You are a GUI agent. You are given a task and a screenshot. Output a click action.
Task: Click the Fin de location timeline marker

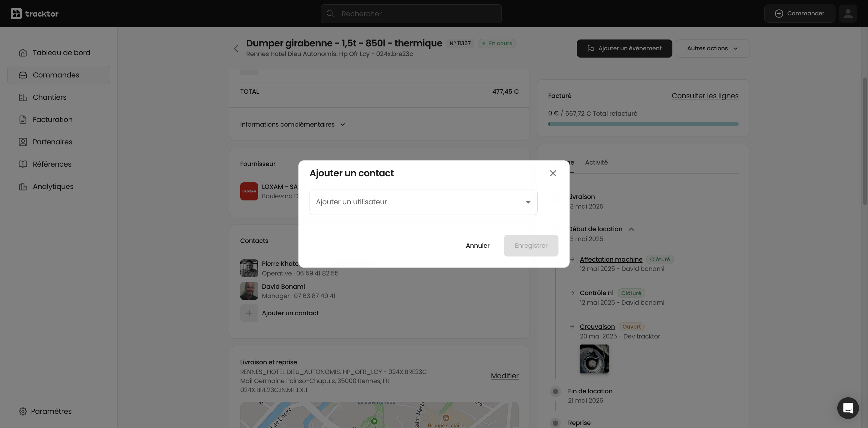coord(555,391)
